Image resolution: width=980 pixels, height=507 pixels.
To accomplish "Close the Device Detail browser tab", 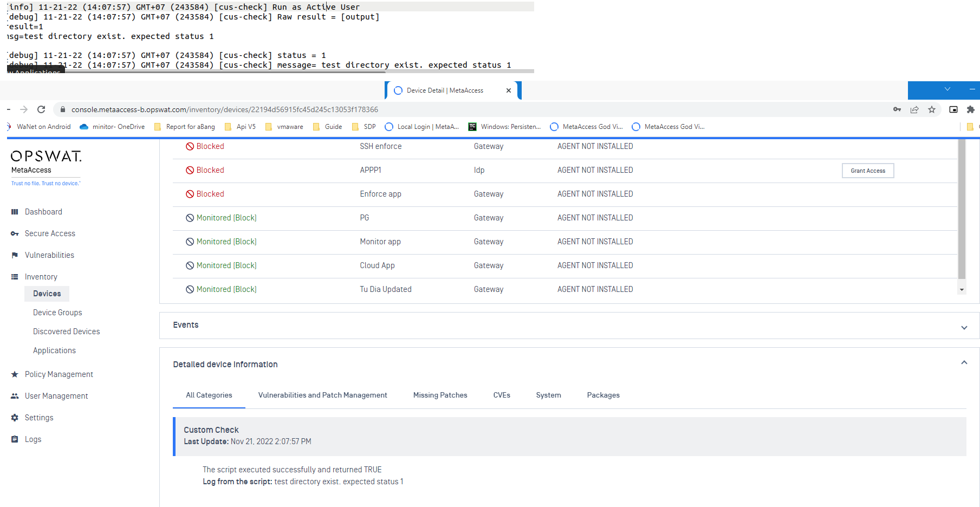I will tap(509, 90).
